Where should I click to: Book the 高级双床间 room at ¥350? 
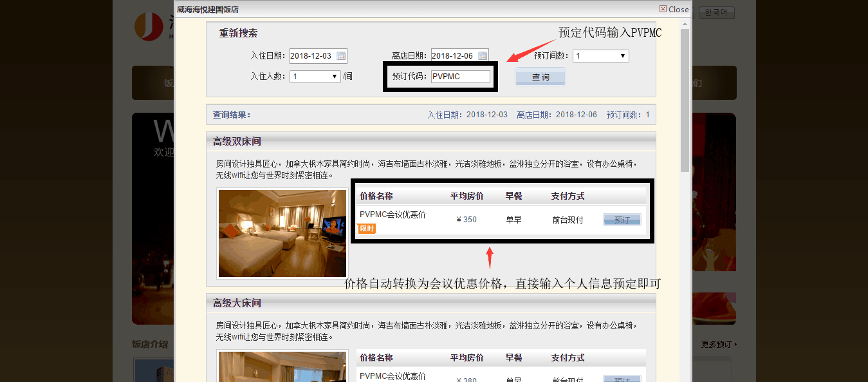click(x=622, y=220)
